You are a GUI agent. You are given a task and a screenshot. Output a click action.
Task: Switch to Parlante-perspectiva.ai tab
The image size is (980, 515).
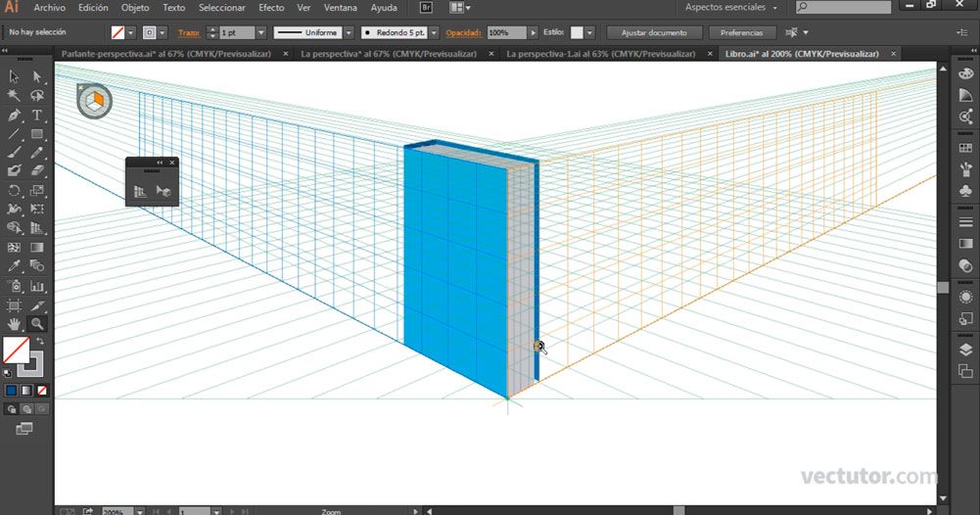tap(166, 54)
